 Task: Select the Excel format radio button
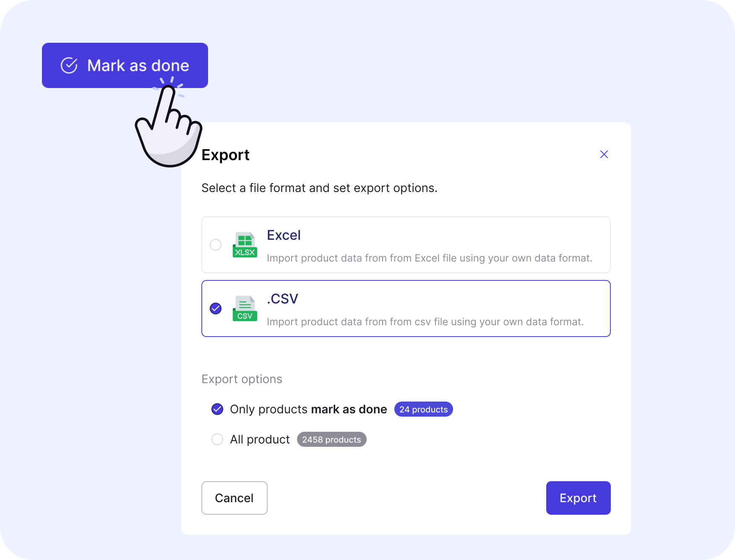pos(216,245)
